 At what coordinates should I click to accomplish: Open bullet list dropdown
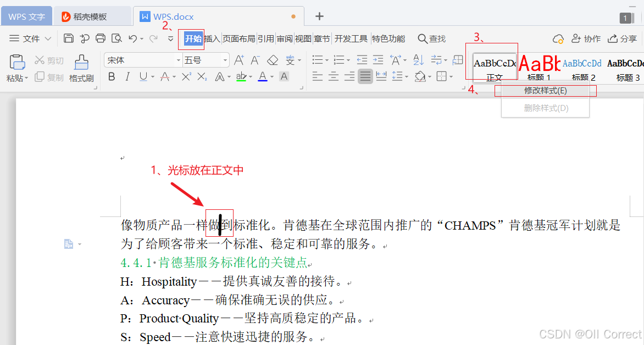(327, 60)
